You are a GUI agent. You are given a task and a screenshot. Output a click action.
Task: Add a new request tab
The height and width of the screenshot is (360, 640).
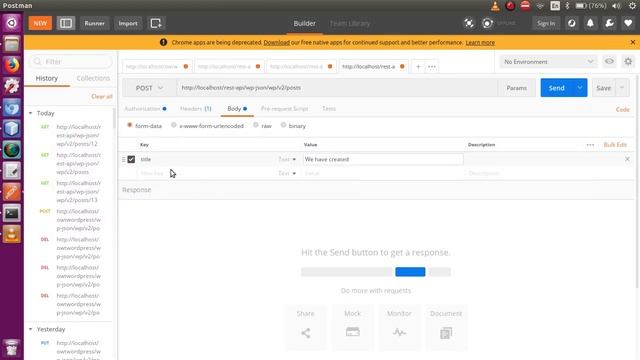[x=418, y=67]
